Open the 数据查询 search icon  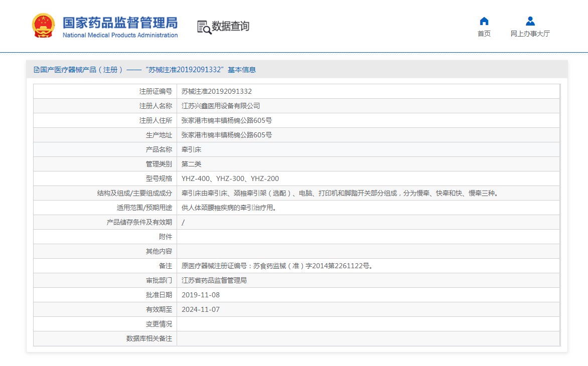click(x=204, y=27)
